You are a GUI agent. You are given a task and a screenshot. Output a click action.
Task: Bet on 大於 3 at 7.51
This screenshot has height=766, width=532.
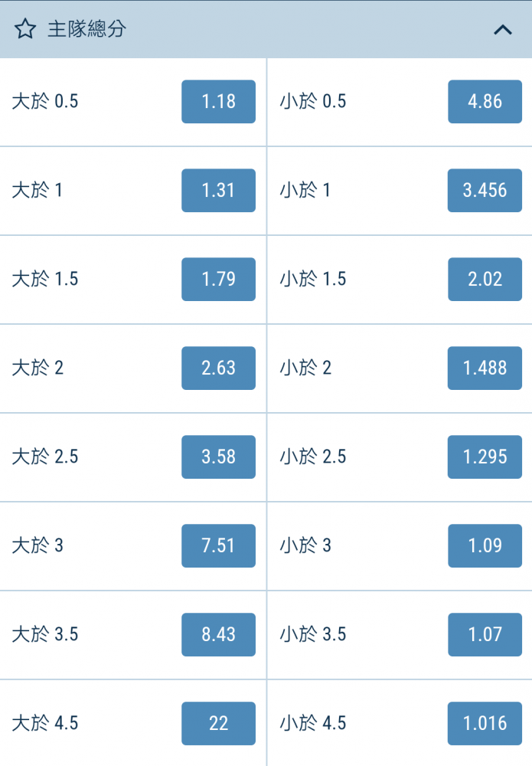pos(218,545)
